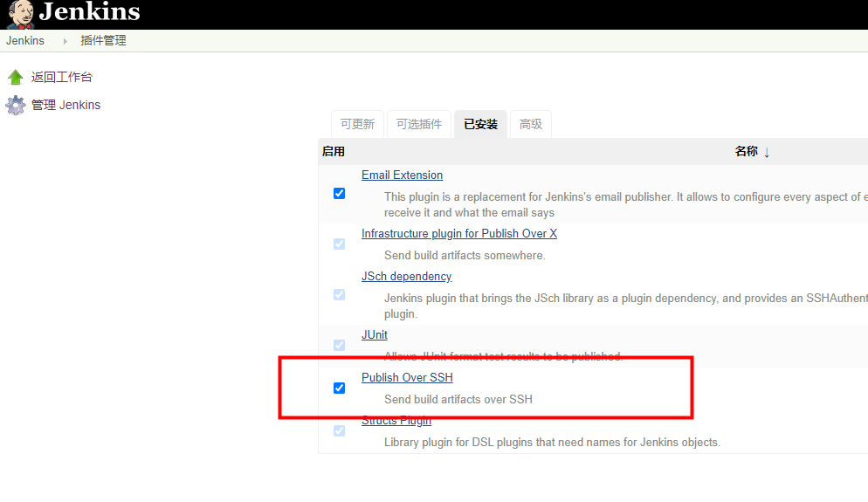Click the 返回工作台 sidebar link
This screenshot has height=502, width=868.
click(x=61, y=77)
